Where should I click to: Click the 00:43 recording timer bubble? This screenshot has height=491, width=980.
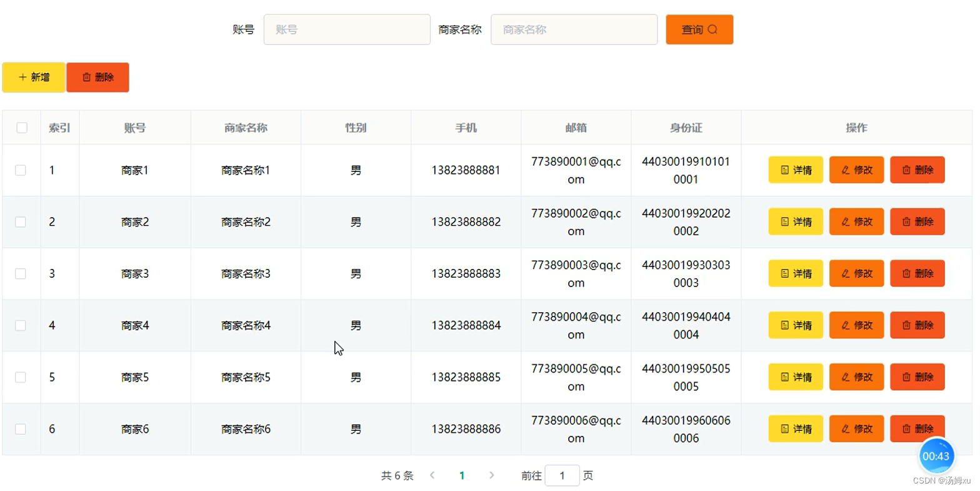(x=936, y=456)
